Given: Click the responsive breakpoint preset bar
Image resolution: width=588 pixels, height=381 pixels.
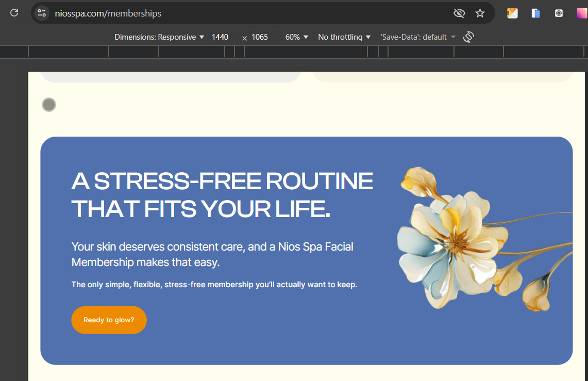Looking at the screenshot, I should (x=294, y=52).
